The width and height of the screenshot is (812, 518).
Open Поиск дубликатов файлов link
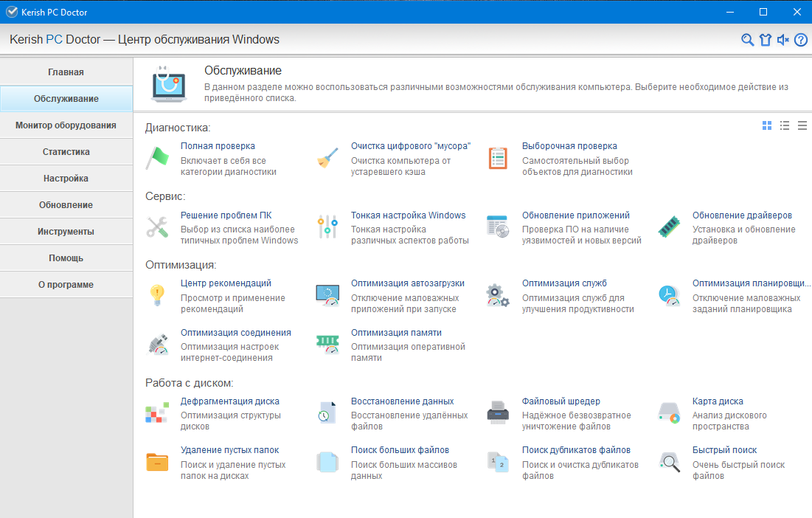point(576,450)
